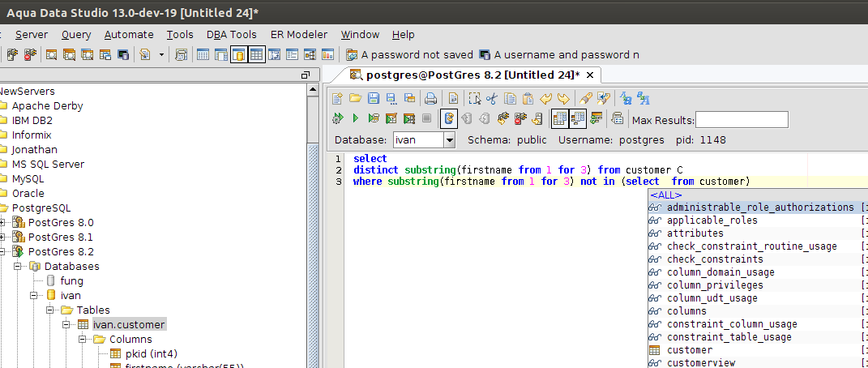Select the fung database in tree
Viewport: 868px width, 368px height.
click(x=71, y=280)
